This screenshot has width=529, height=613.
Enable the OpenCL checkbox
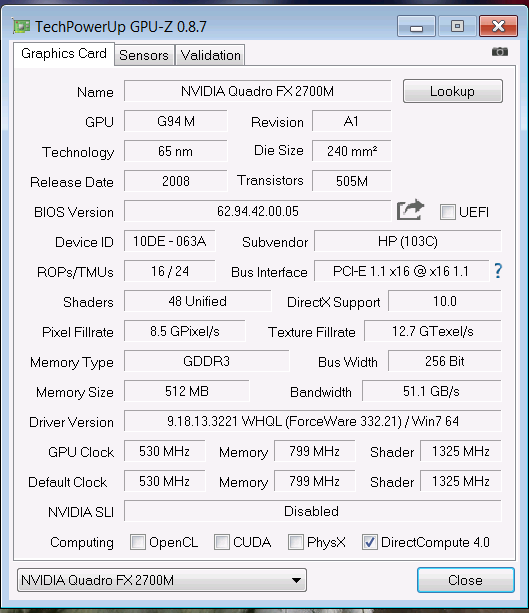(x=138, y=542)
